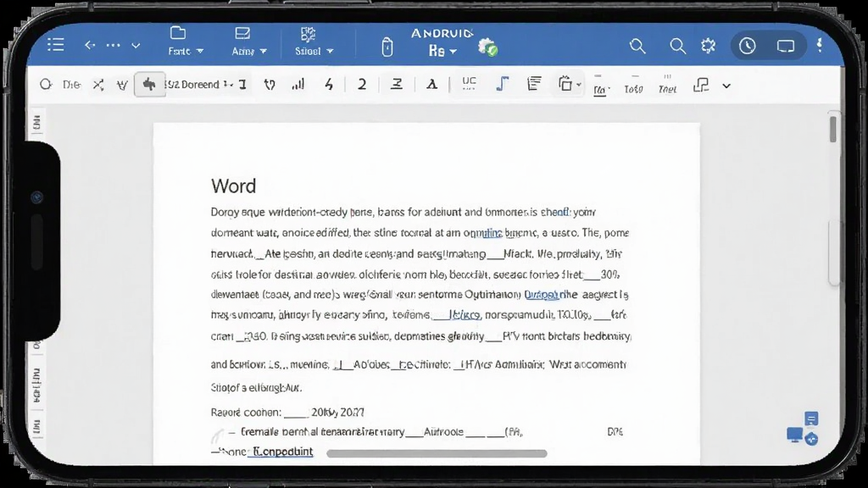Open the bulleted list menu icon
868x488 pixels.
56,45
